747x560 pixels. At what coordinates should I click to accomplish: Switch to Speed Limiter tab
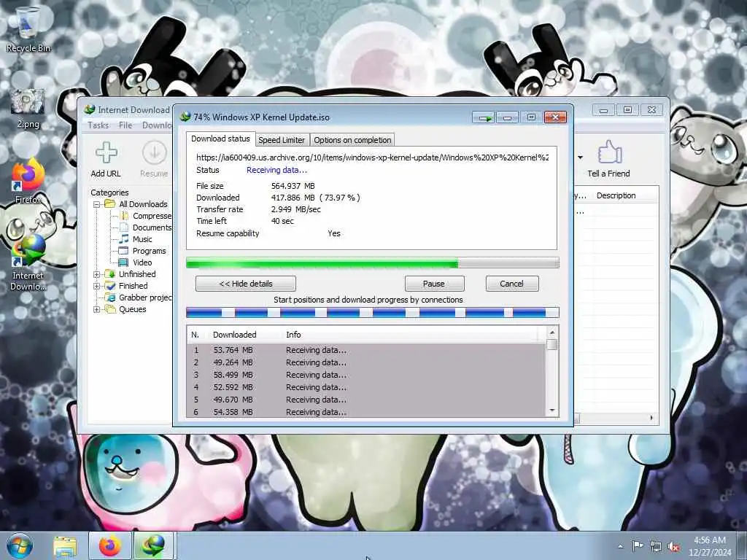pyautogui.click(x=282, y=140)
